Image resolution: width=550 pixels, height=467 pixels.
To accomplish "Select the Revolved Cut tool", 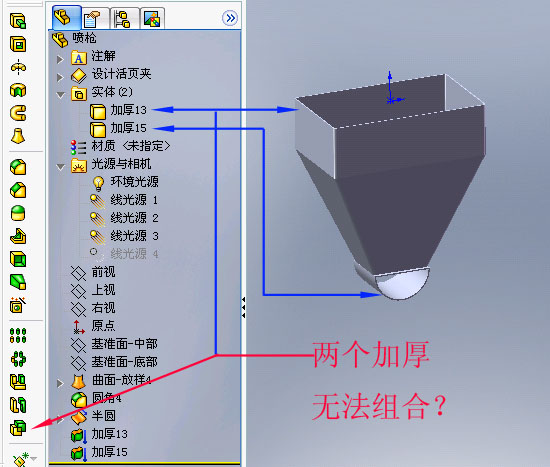I will click(x=18, y=90).
